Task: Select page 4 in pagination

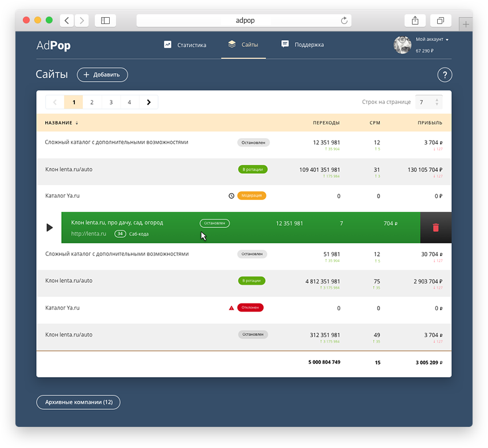Action: coord(130,102)
